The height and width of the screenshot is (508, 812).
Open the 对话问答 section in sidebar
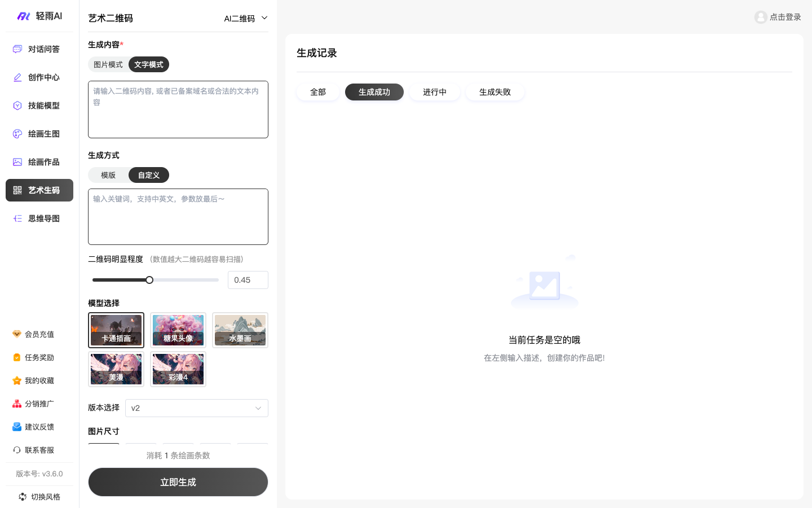pyautogui.click(x=39, y=49)
